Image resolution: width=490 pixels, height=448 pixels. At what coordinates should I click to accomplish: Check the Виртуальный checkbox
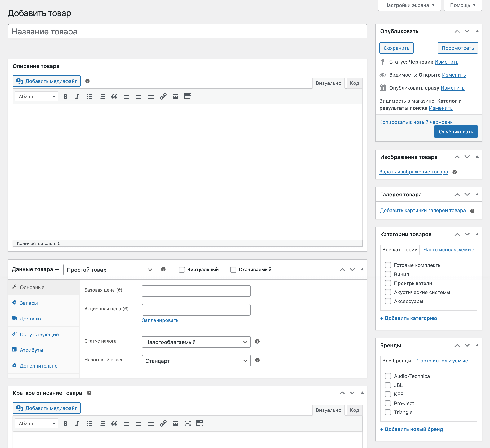[x=182, y=270]
